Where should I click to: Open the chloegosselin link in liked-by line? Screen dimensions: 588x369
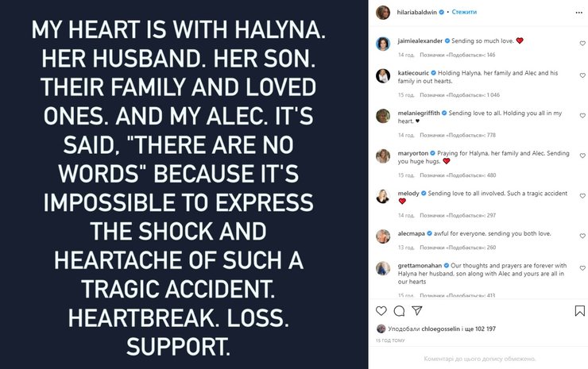point(437,329)
